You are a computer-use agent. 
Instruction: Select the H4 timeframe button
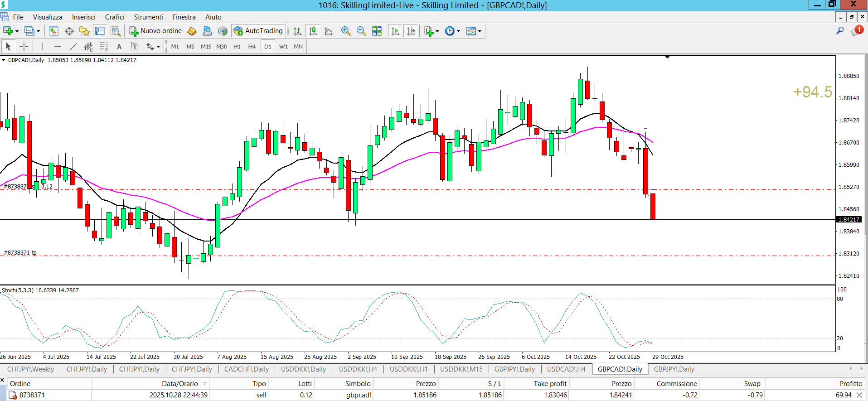pos(252,46)
